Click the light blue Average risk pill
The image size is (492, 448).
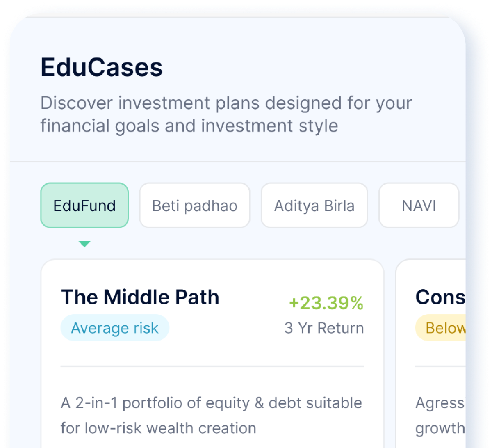pyautogui.click(x=114, y=328)
